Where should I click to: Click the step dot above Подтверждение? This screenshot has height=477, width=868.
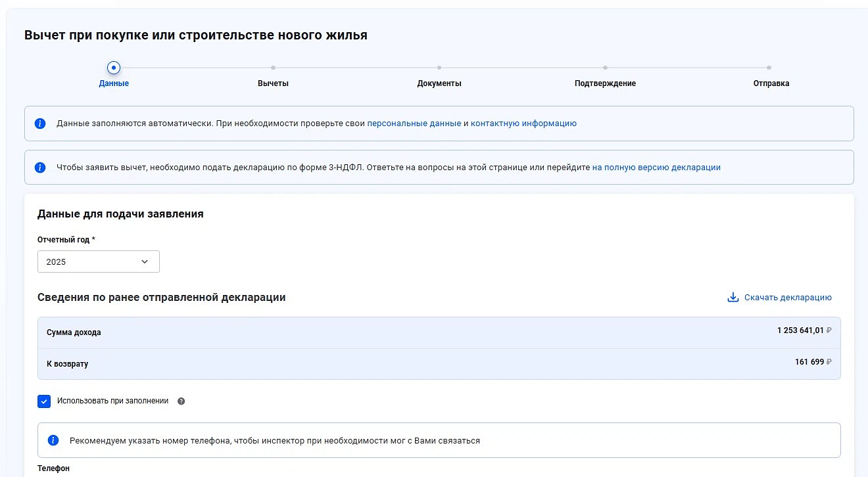pyautogui.click(x=605, y=67)
